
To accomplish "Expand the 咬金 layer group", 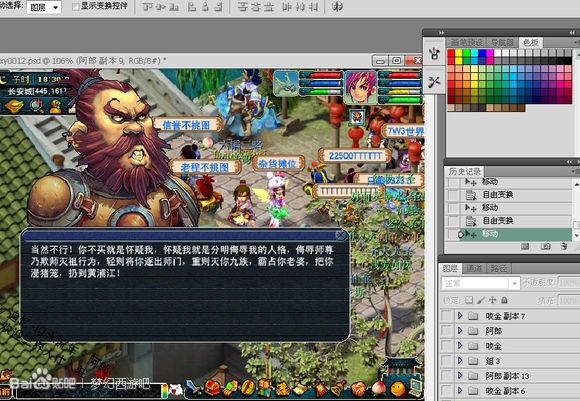I will point(460,346).
